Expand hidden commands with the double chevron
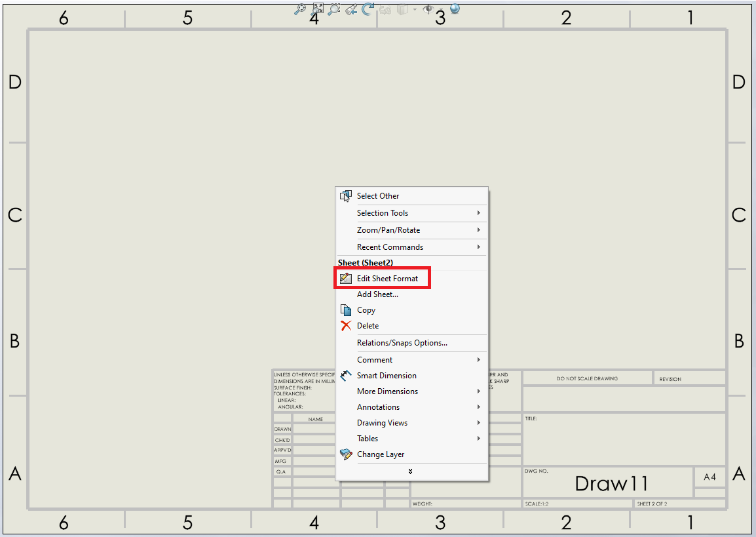Screen dimensions: 756x537 point(411,471)
